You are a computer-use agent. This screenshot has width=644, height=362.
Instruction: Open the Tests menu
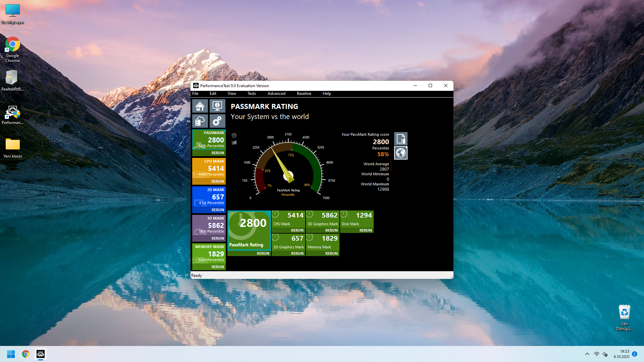[x=252, y=94]
